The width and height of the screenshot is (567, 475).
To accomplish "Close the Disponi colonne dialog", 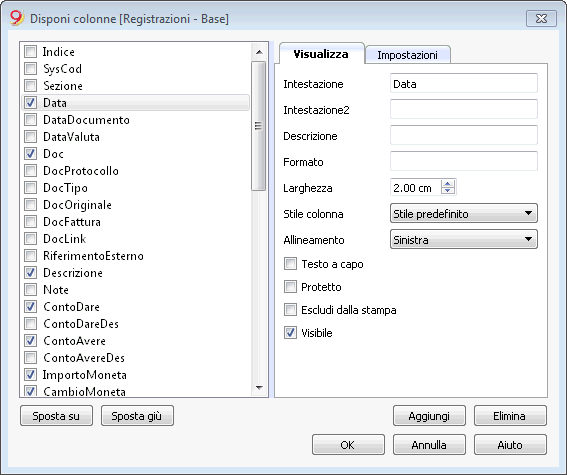I will [x=541, y=18].
